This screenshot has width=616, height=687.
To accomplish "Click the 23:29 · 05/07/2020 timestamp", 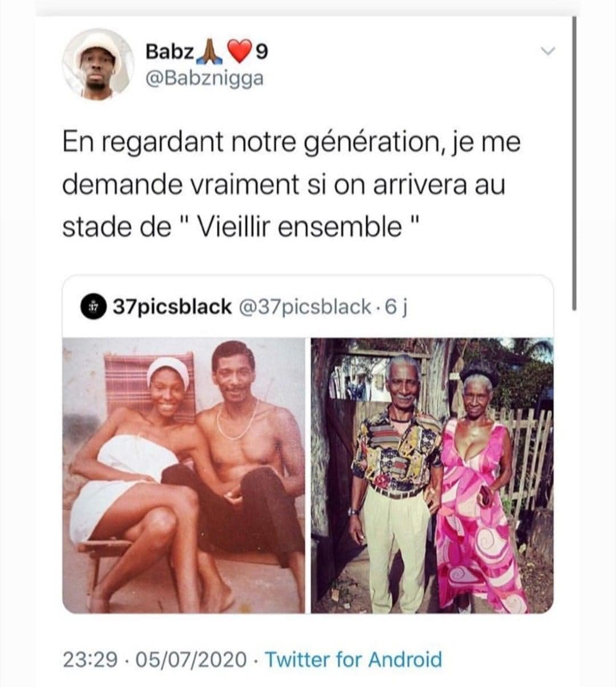I will [x=155, y=660].
